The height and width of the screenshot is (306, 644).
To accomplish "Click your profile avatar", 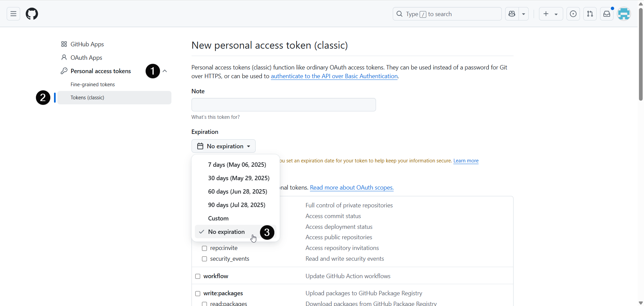I will (x=624, y=14).
